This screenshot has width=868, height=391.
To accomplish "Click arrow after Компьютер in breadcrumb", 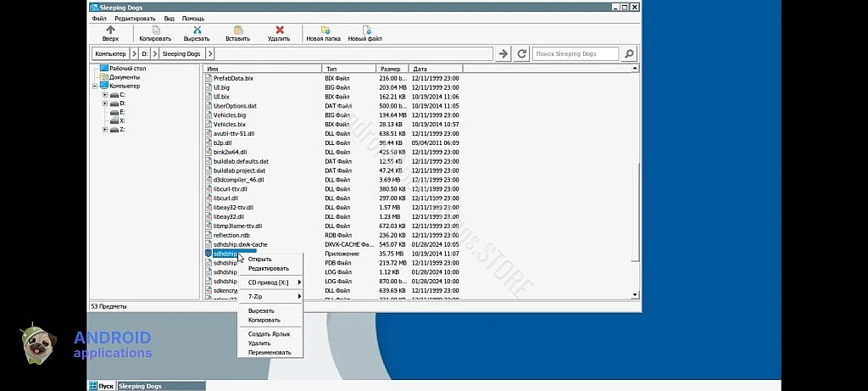I will (x=134, y=53).
